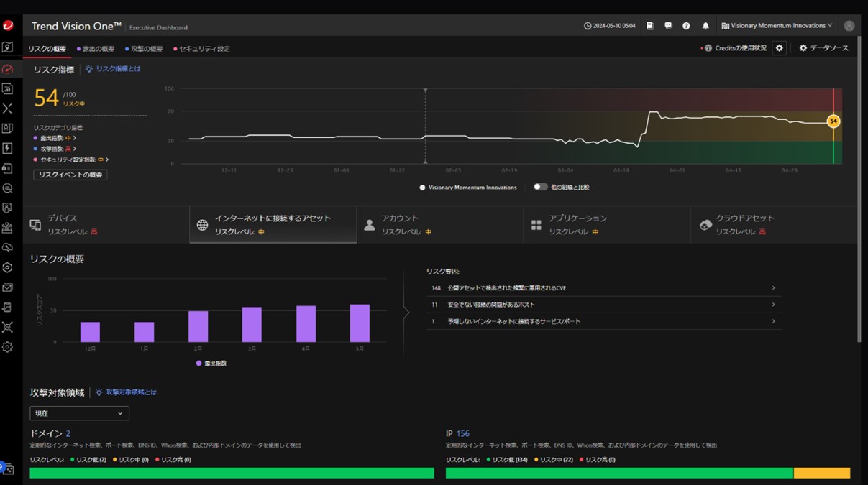This screenshot has height=485, width=868.
Task: Open the help question mark icon
Action: coord(686,26)
